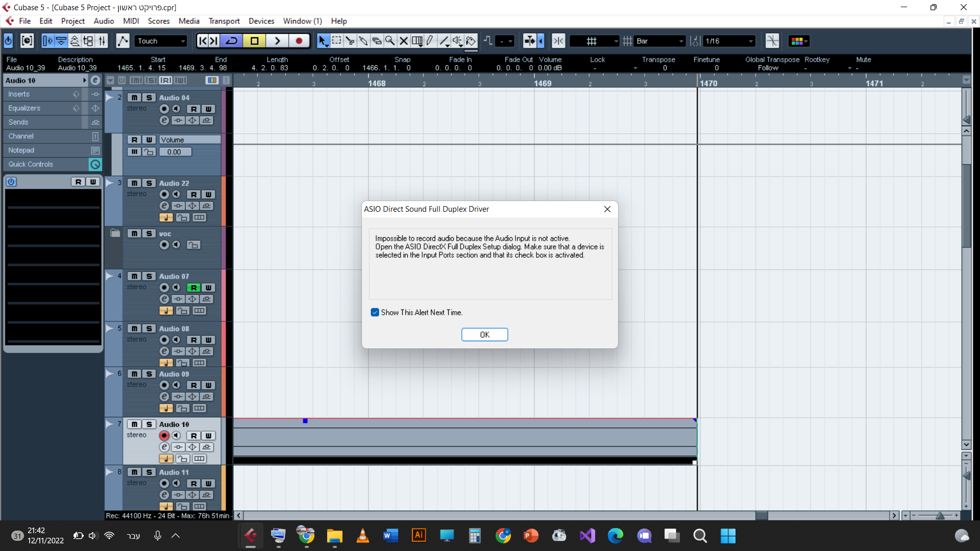Click OK in the ASIO dialog
980x551 pixels.
point(484,335)
